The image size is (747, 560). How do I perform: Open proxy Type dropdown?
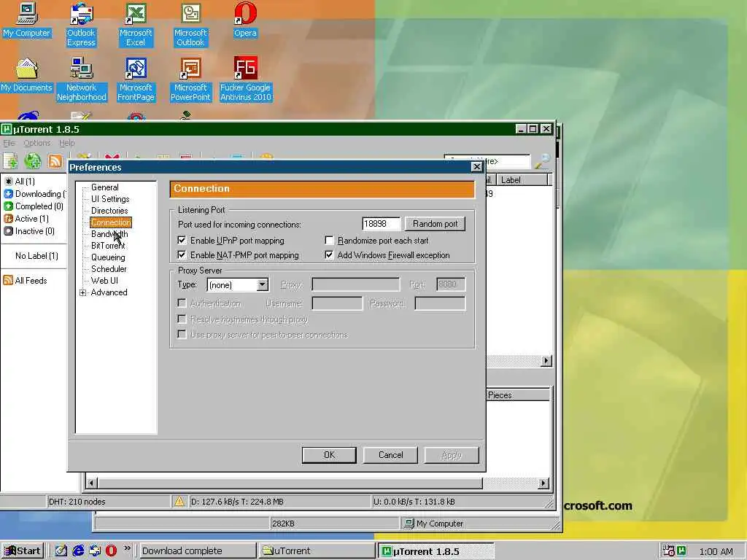pos(263,285)
